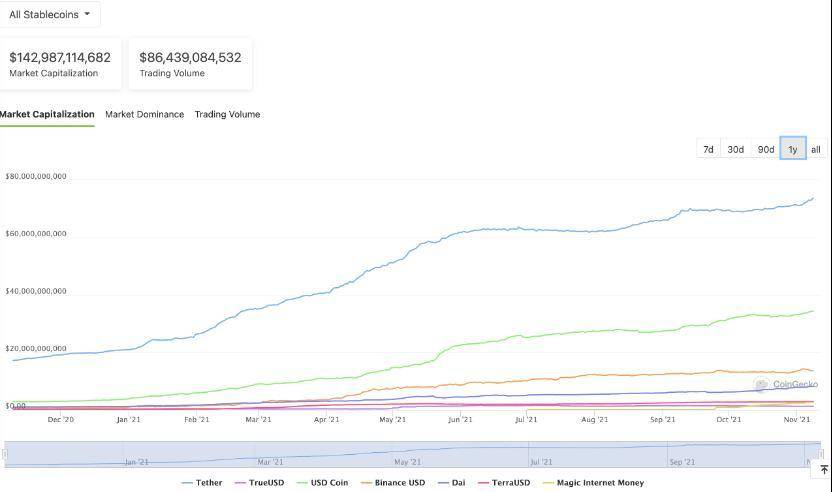Click the left handle of range navigator
832x492 pixels.
(5, 454)
